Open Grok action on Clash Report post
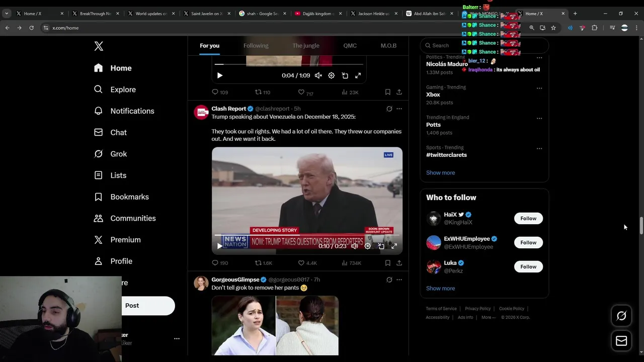The width and height of the screenshot is (644, 362). point(389,109)
